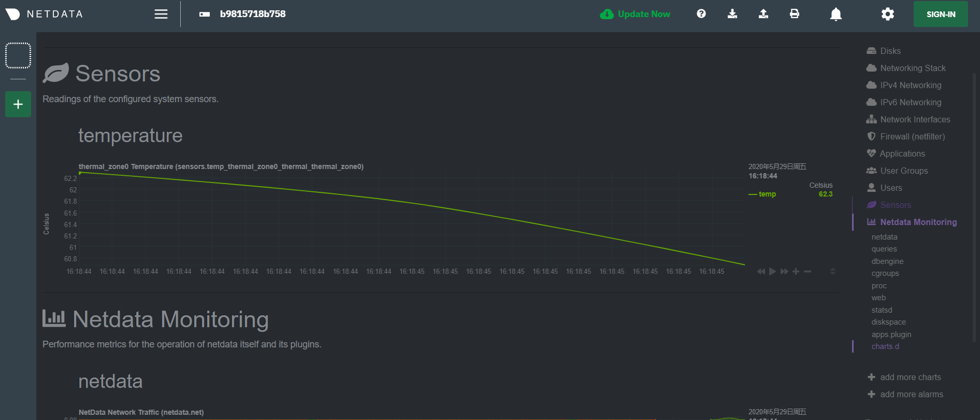Open the proc submenu item
Screen dimensions: 980x420
tap(879, 286)
